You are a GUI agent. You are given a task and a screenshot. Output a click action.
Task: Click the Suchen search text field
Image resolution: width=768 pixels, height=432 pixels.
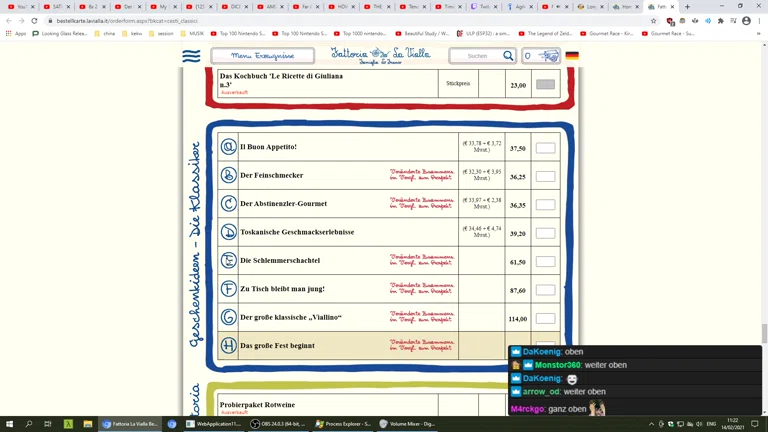coord(476,56)
